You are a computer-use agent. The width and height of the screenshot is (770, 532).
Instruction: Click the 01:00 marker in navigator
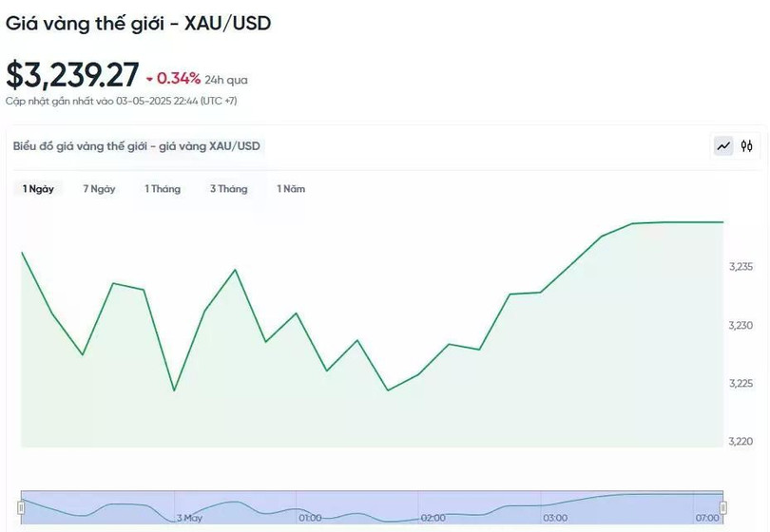click(310, 518)
